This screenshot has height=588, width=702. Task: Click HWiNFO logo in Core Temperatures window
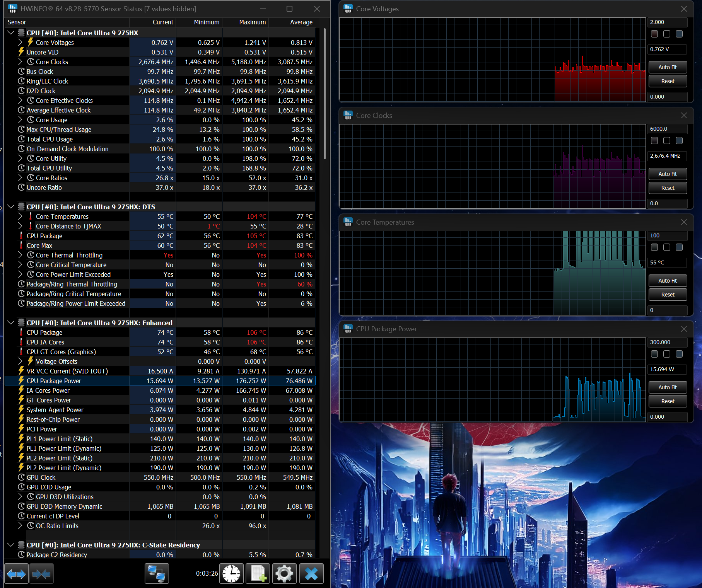pos(348,222)
